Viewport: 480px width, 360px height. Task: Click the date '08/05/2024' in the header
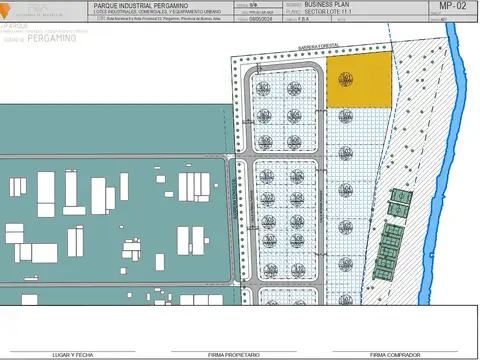click(x=261, y=19)
